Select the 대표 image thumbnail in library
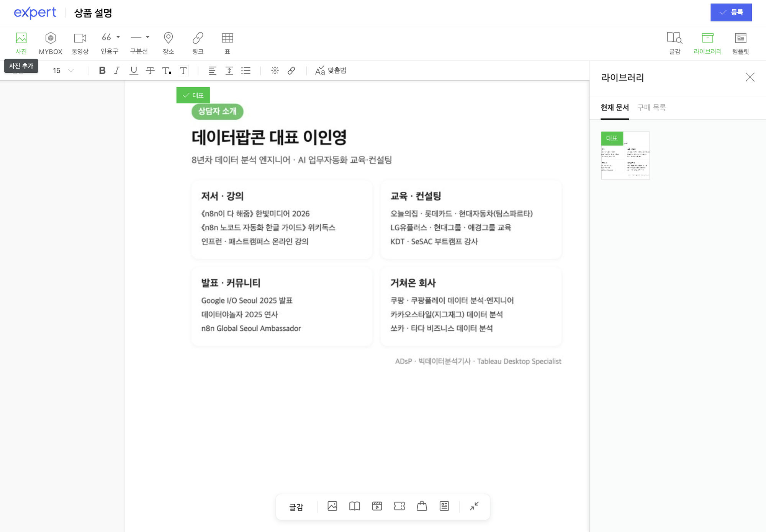The height and width of the screenshot is (532, 766). click(625, 155)
